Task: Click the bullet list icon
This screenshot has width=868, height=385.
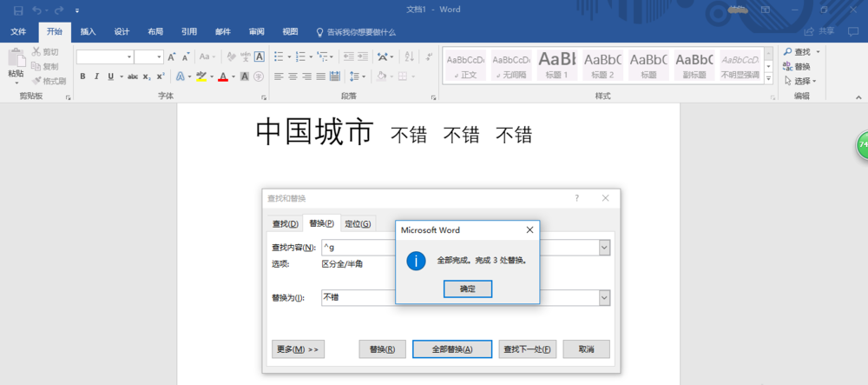Action: coord(279,56)
